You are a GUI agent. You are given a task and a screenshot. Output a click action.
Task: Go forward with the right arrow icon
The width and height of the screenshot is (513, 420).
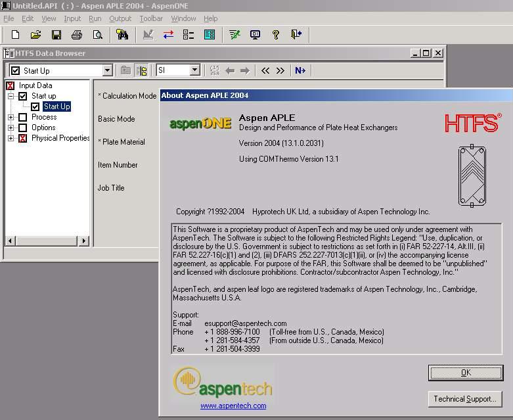click(x=245, y=70)
